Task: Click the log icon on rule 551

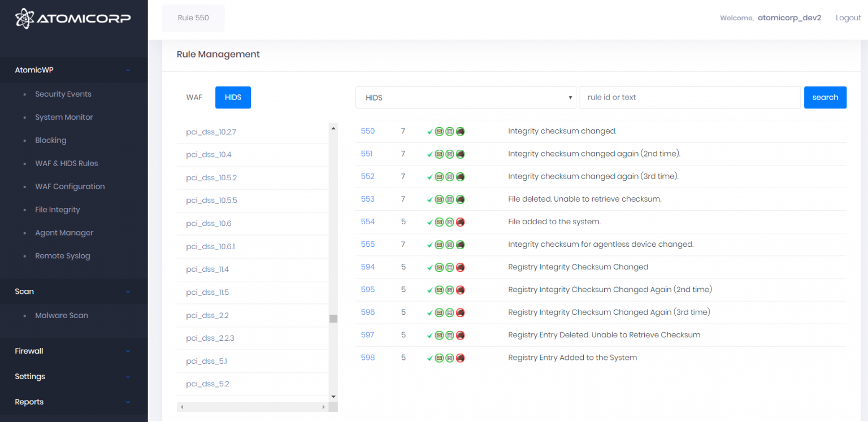Action: [x=450, y=154]
